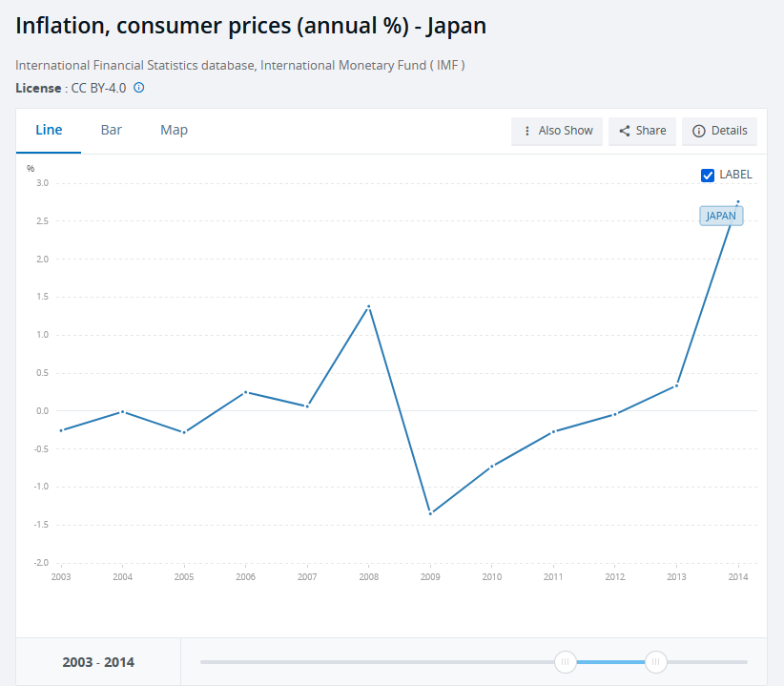784x686 pixels.
Task: Click the 2014 data point on the line
Action: coord(737,201)
